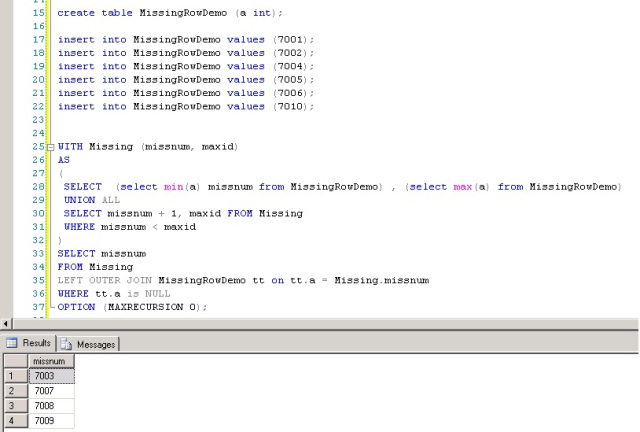Select result row header 2
640x432 pixels.
pyautogui.click(x=16, y=391)
